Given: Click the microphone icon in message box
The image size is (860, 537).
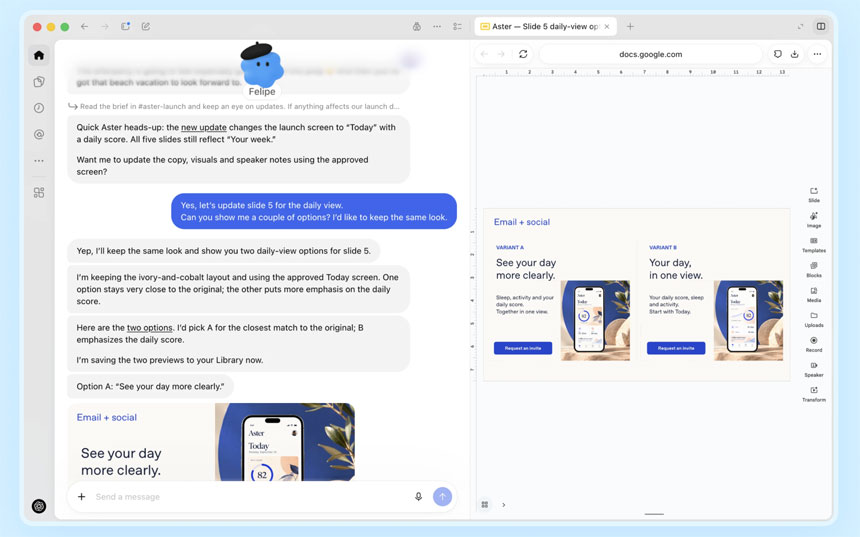Looking at the screenshot, I should coord(418,496).
